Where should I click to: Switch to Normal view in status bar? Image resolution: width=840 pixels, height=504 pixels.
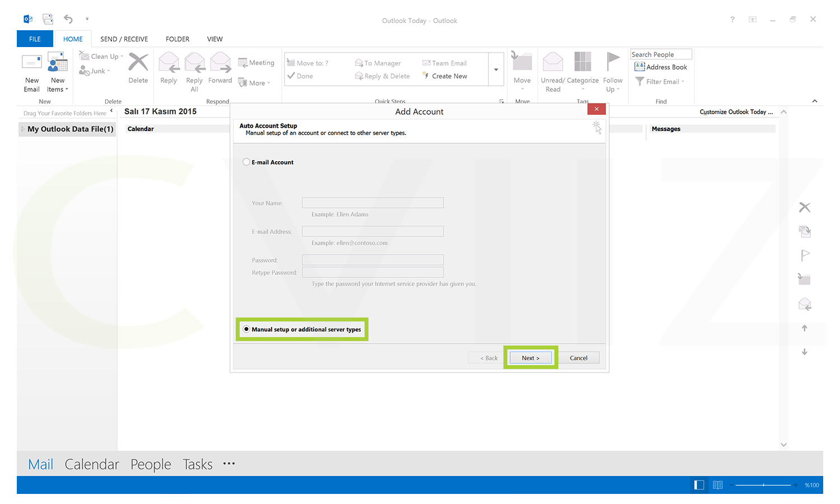point(699,485)
